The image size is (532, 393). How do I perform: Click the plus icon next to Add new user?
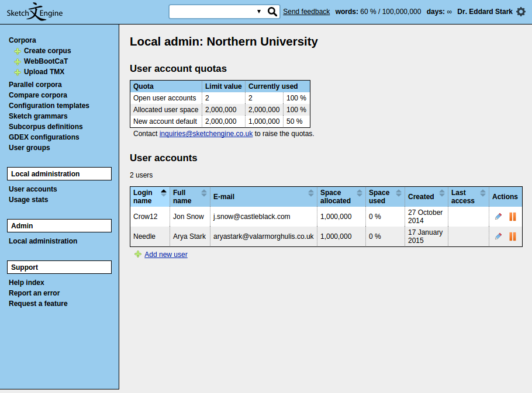(x=138, y=254)
